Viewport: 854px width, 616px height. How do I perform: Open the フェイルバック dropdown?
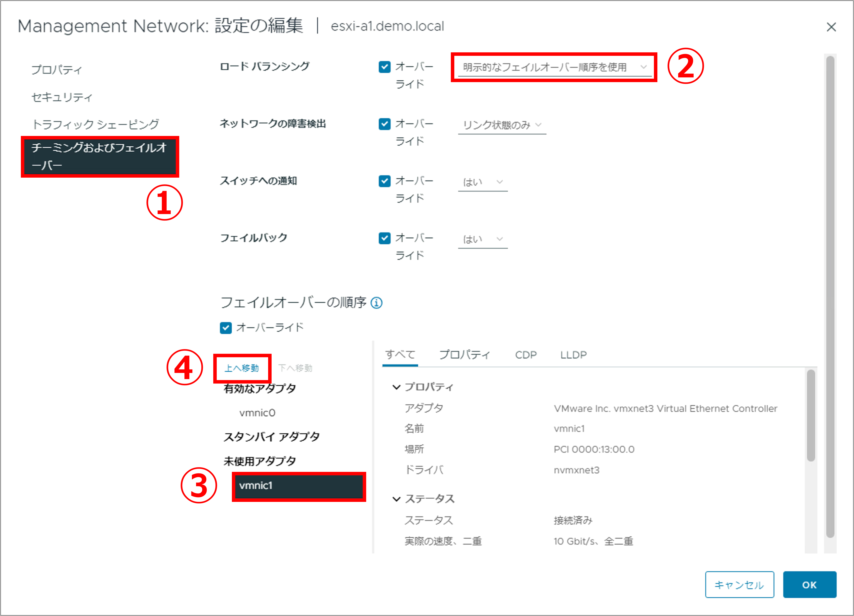(x=483, y=239)
